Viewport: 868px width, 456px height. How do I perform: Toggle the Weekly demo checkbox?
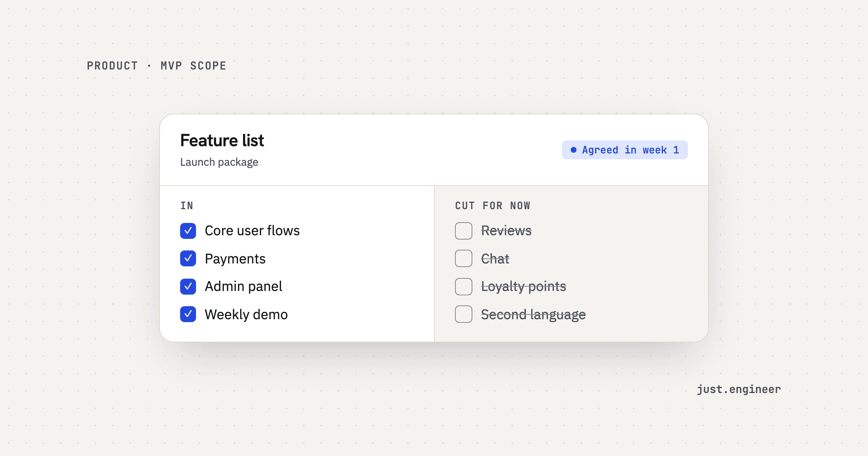[188, 314]
